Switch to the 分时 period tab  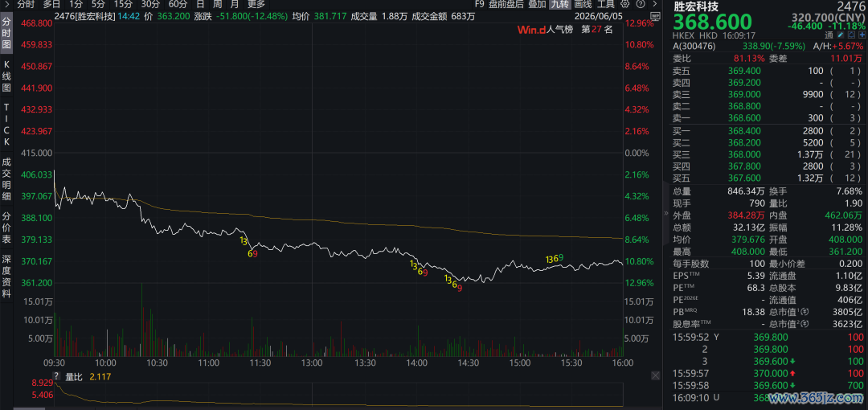click(x=26, y=4)
